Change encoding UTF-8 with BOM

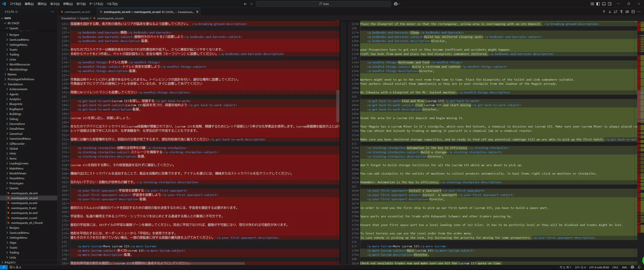pyautogui.click(x=599, y=267)
